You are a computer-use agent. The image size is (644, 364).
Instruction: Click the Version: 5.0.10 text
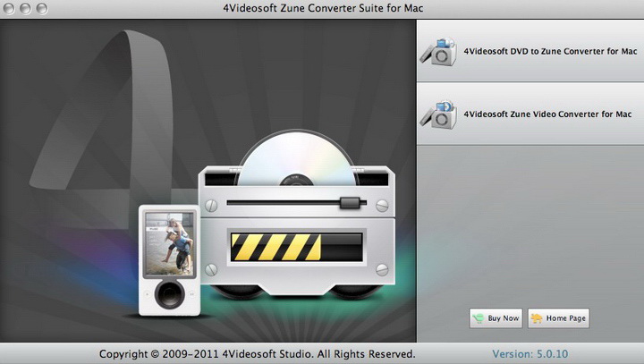tap(530, 354)
